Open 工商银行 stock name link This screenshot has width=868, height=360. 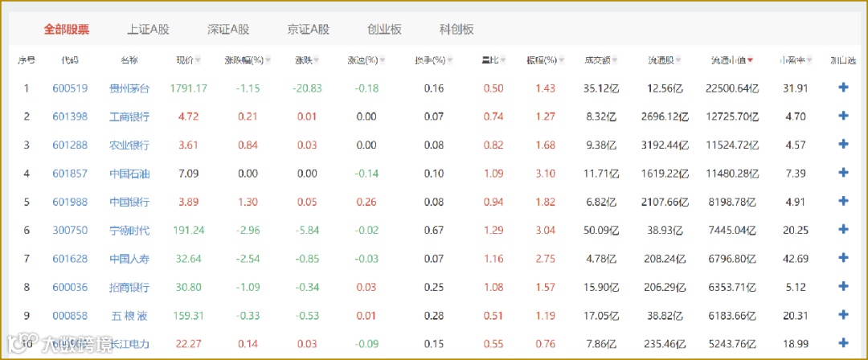click(x=129, y=117)
